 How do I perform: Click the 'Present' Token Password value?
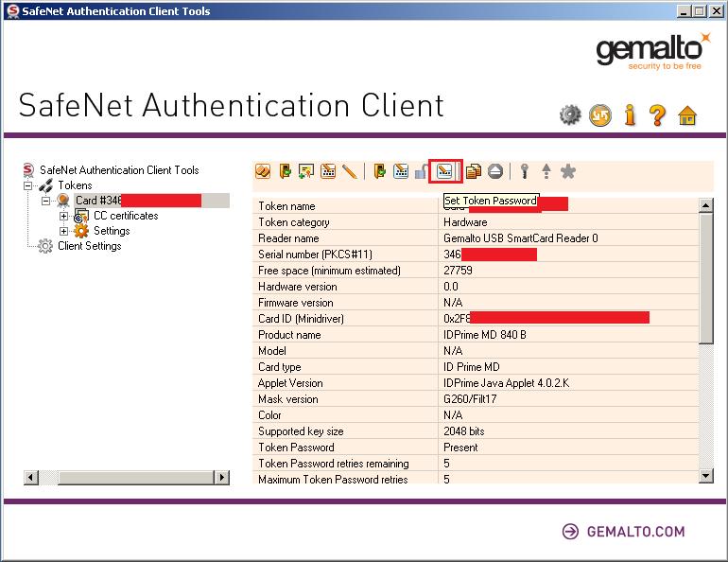[x=460, y=448]
